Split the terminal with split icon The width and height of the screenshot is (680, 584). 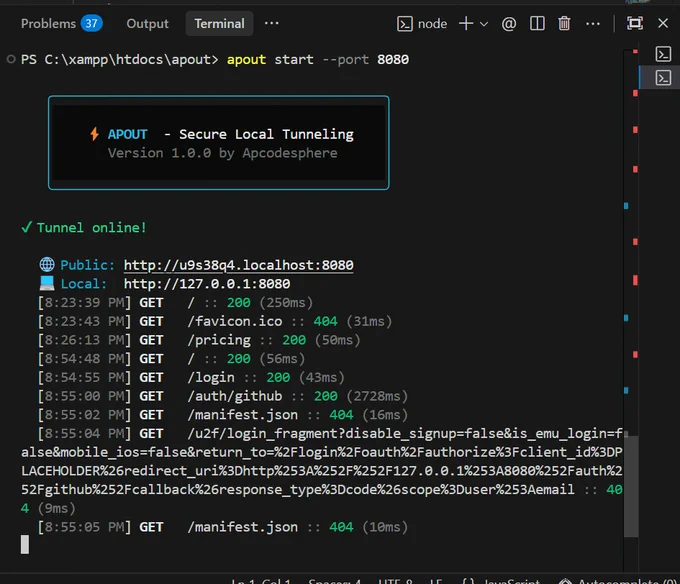click(x=537, y=23)
